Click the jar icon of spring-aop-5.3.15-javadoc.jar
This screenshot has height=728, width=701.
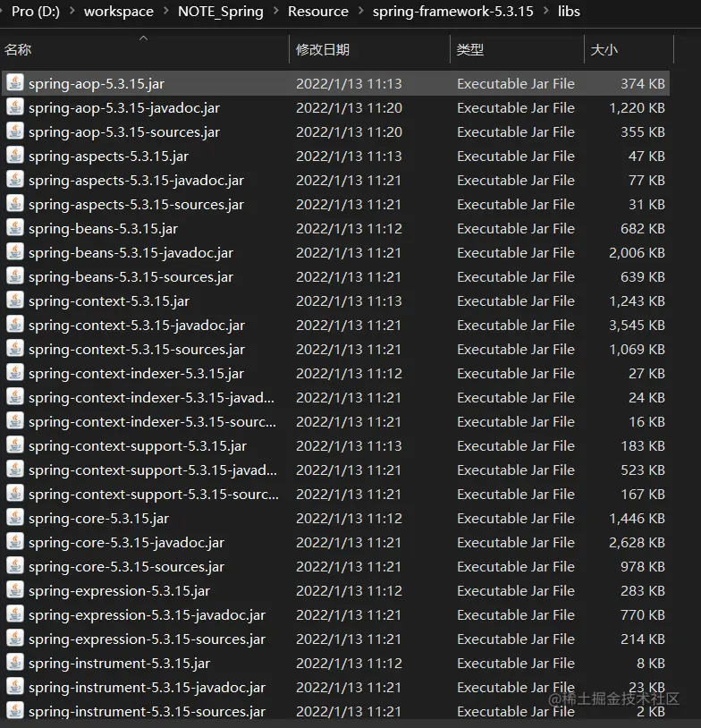(15, 107)
